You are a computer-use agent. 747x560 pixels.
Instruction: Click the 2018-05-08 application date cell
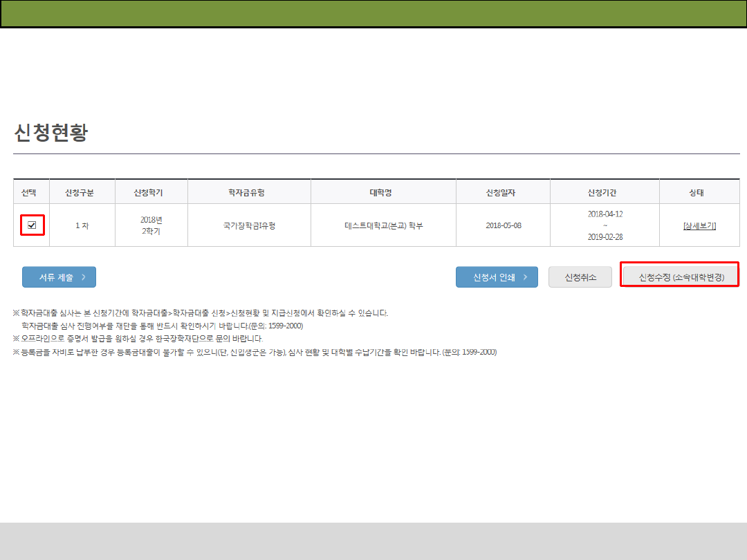tap(504, 225)
